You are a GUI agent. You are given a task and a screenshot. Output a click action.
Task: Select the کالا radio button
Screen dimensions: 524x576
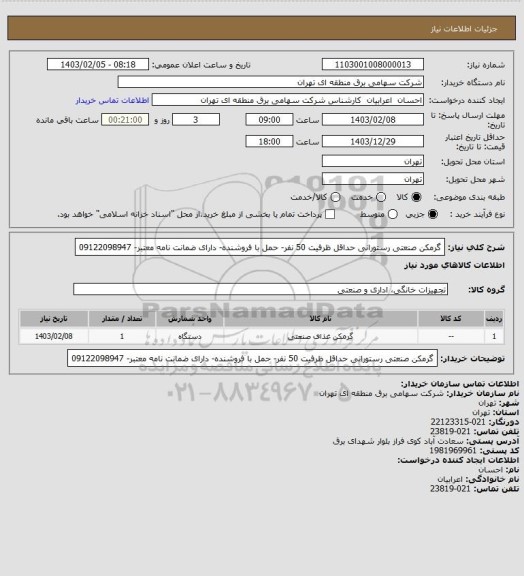click(x=416, y=197)
